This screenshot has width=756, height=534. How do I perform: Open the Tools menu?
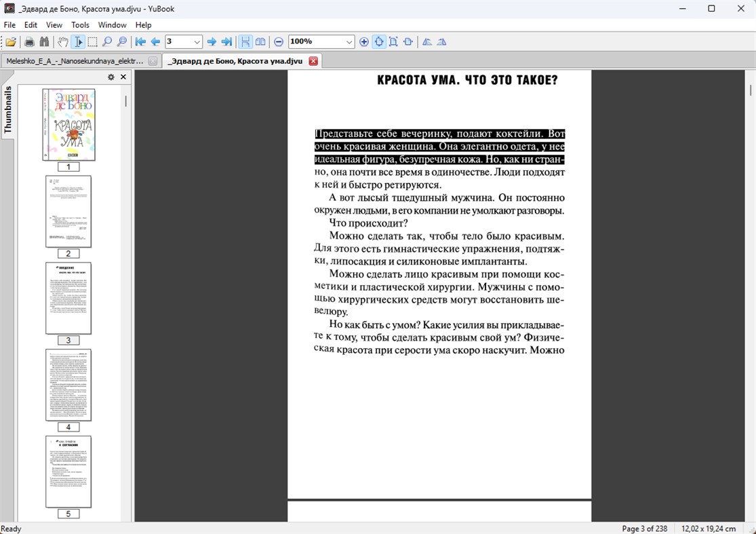click(80, 24)
